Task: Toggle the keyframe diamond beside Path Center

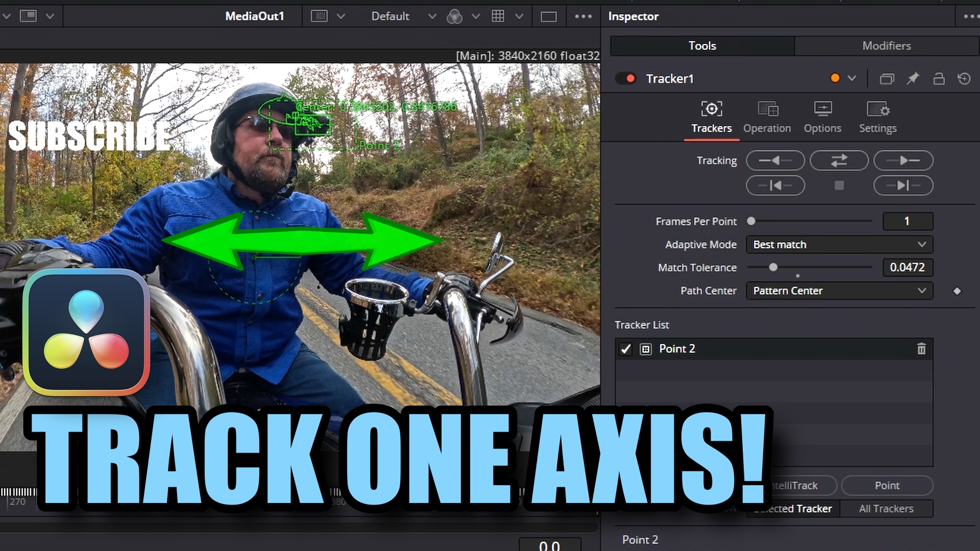Action: [x=958, y=291]
